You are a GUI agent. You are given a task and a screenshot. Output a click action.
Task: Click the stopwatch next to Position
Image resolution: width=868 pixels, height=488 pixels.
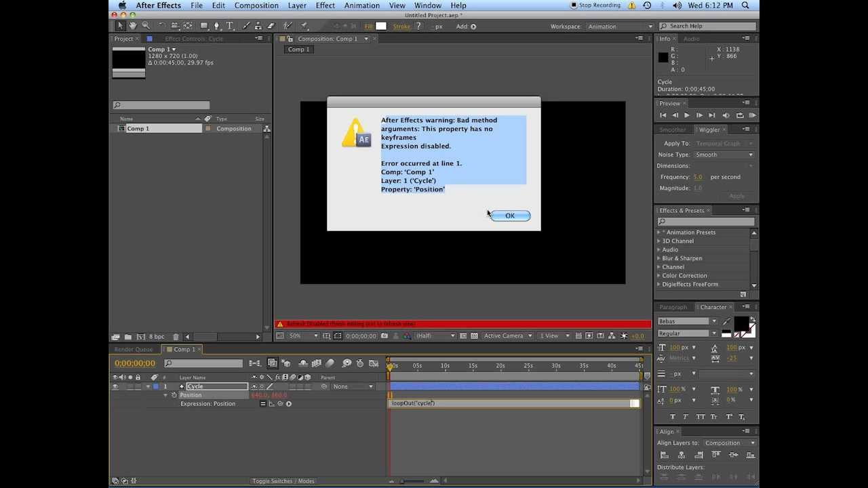[x=174, y=395]
